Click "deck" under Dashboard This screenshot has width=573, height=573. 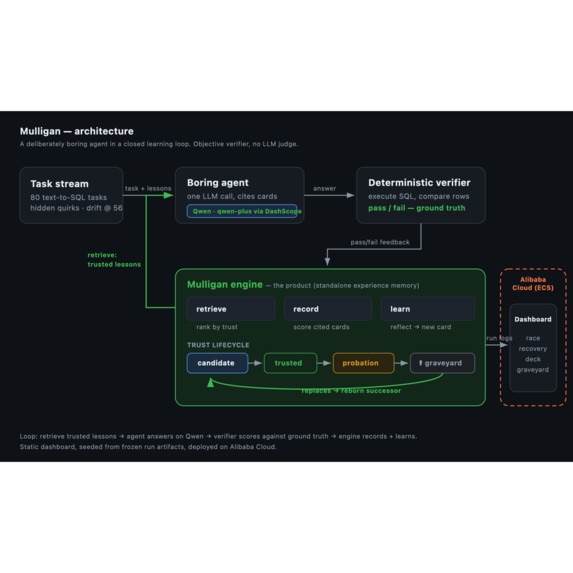[533, 359]
